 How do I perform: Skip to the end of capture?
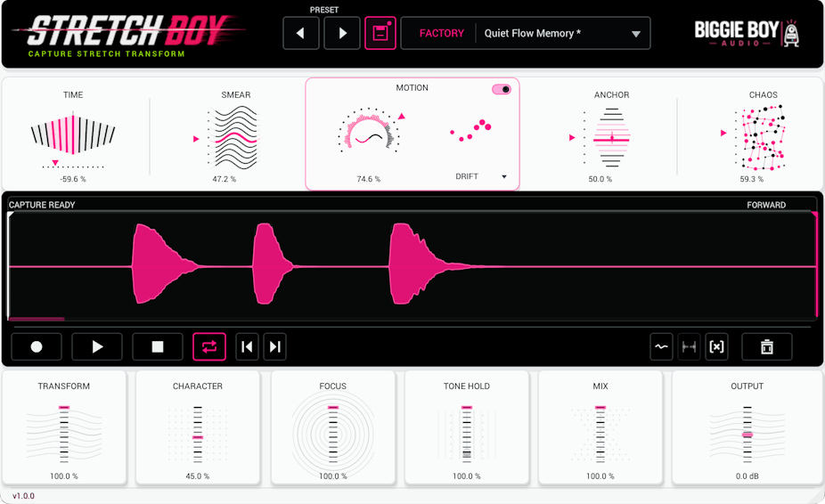(274, 346)
